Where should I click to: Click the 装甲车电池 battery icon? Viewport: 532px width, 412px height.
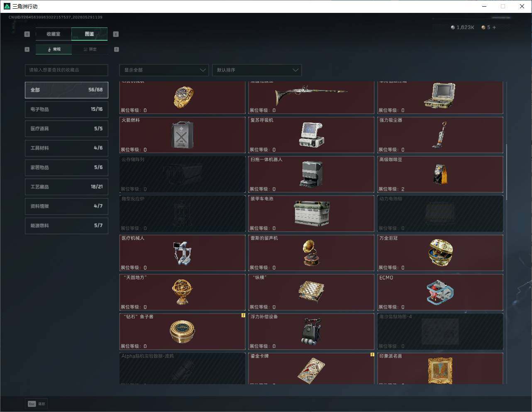click(312, 213)
